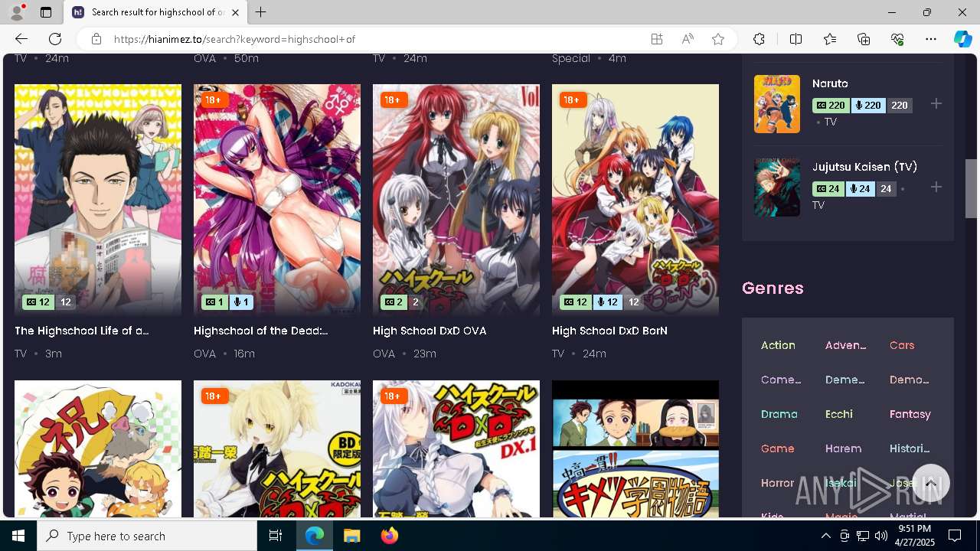View site information lock icon
The width and height of the screenshot is (980, 551).
(x=96, y=39)
